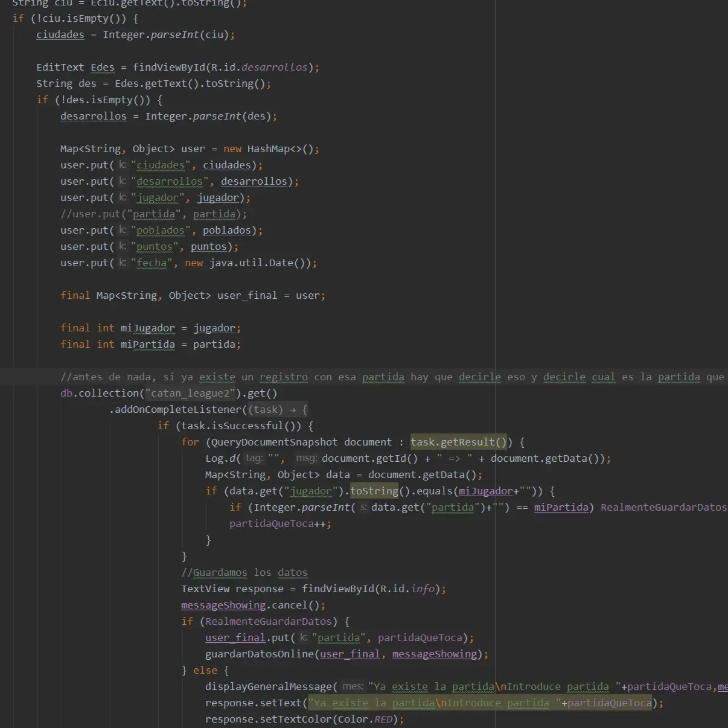Click the else keyword after RealmenteGuardarDatos block
This screenshot has height=728, width=728.
tap(205, 671)
